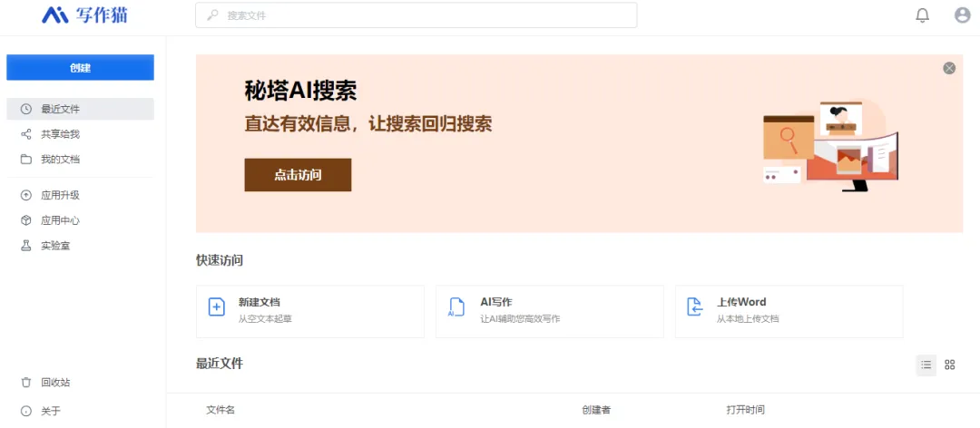Image resolution: width=980 pixels, height=428 pixels.
Task: Click the cube icon beside 应用中心
Action: click(x=25, y=220)
